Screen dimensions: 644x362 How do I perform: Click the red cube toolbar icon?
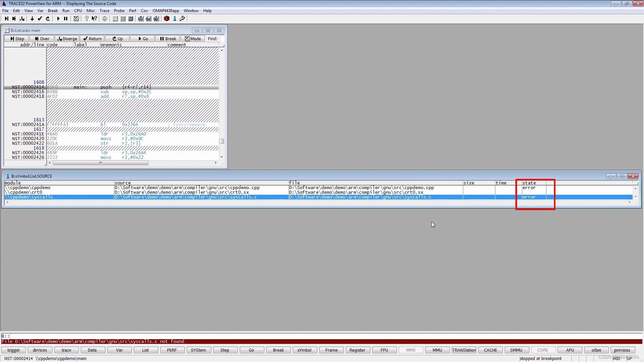click(166, 19)
